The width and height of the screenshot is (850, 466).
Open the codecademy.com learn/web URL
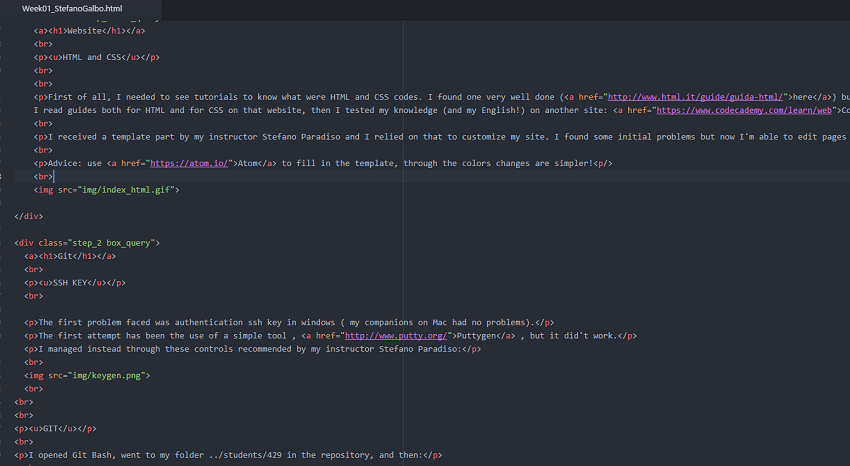click(744, 111)
